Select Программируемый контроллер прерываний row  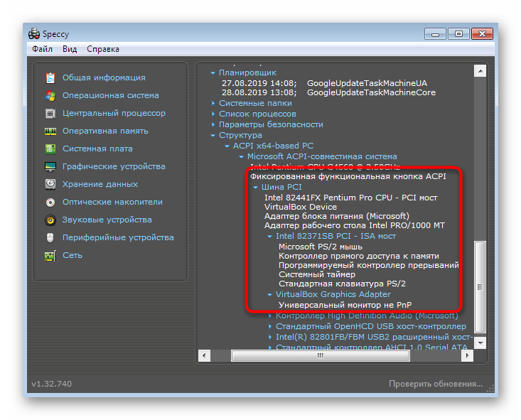pos(368,266)
